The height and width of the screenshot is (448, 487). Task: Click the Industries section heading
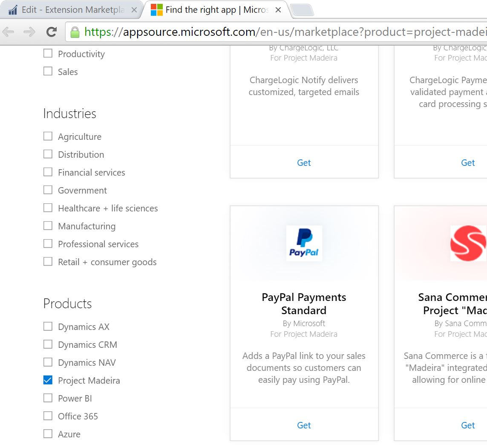(x=70, y=114)
